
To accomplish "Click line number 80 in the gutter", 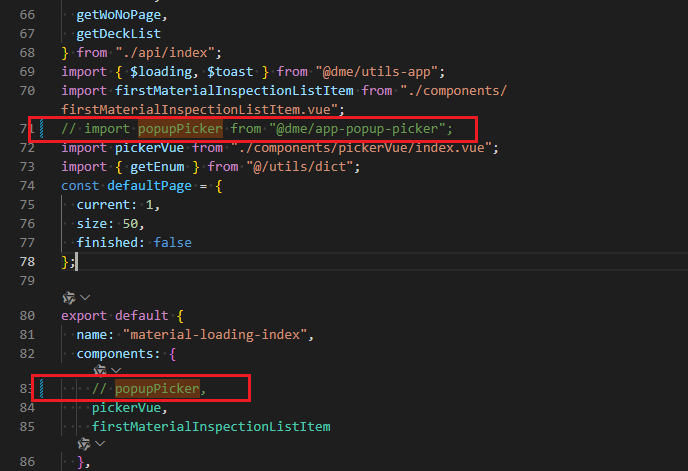I will tap(28, 315).
